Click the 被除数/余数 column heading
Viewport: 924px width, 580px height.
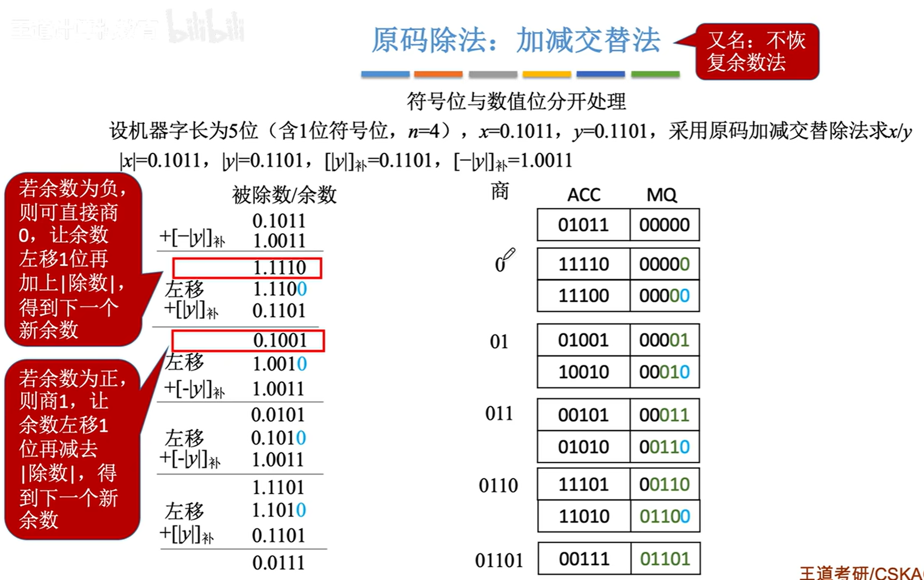tap(284, 195)
